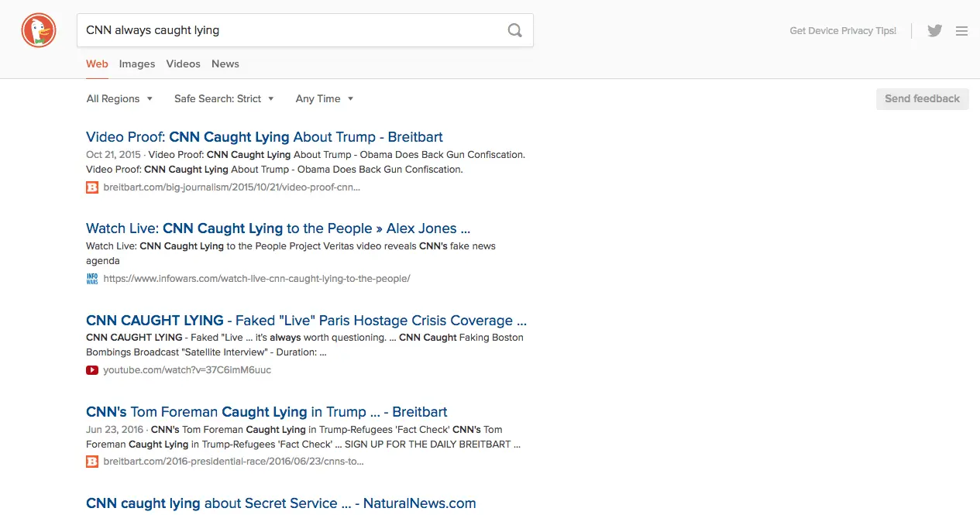Open 'CNN caught lying about Secret Service' NaturalNews result

pos(280,503)
